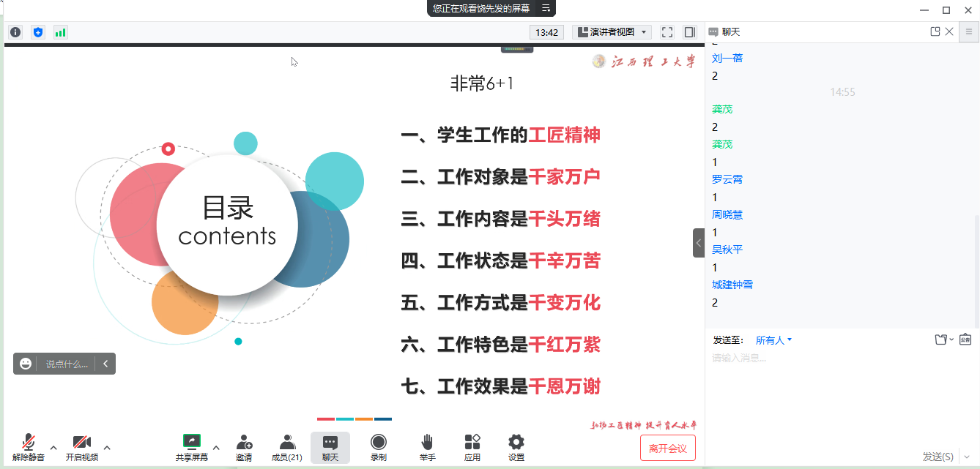This screenshot has height=469, width=980.
Task: Check the green network signal icon
Action: tap(60, 32)
